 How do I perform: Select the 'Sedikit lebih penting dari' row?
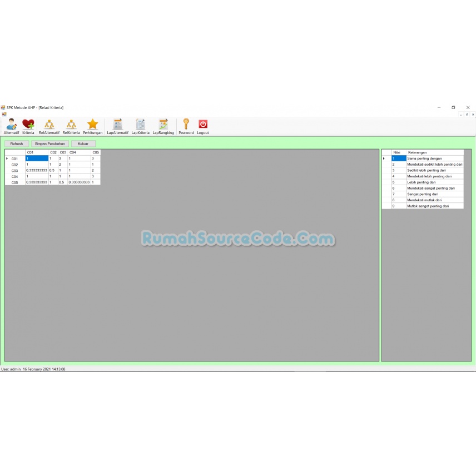423,170
